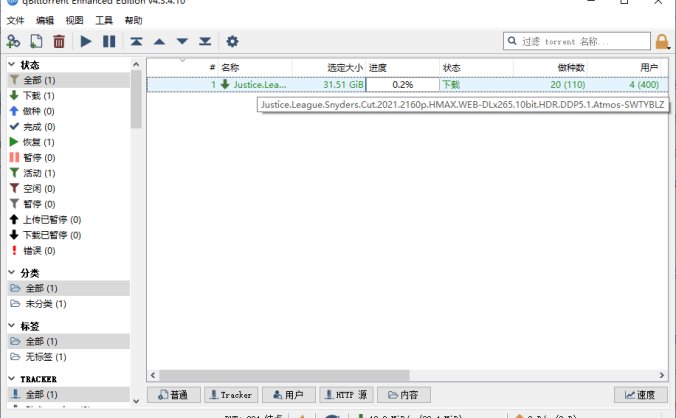676x418 pixels.
Task: Select 全部 (1) under 标签
Action: point(69,341)
